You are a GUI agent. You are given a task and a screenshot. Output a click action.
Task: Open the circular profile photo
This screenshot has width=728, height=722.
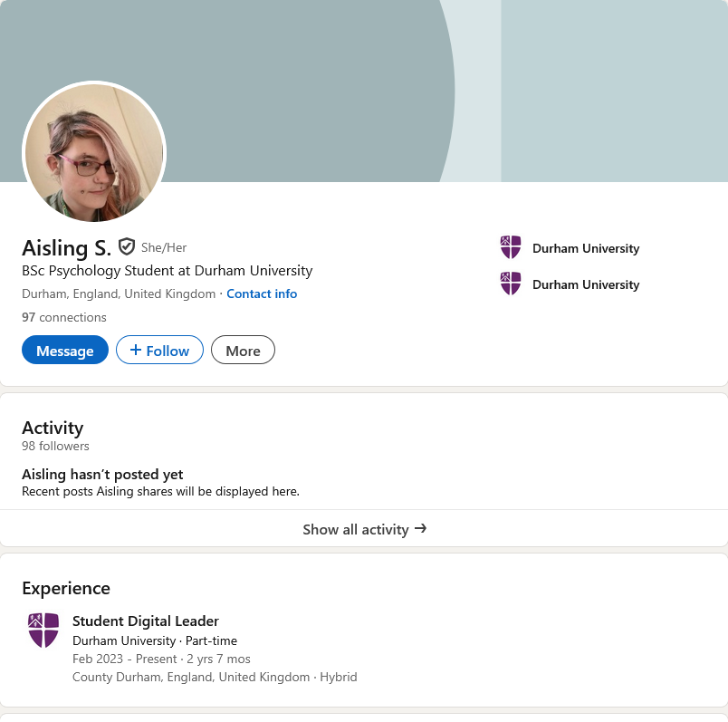click(94, 153)
